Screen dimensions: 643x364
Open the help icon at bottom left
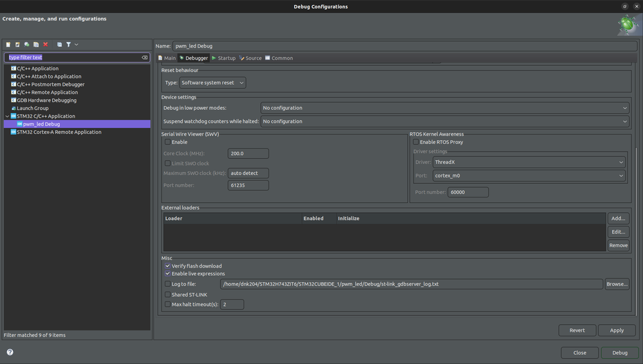(10, 352)
